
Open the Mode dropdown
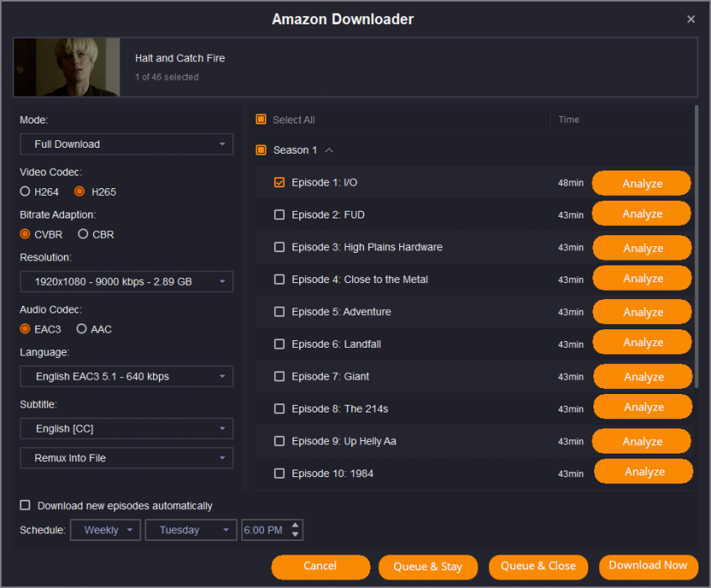click(x=127, y=144)
